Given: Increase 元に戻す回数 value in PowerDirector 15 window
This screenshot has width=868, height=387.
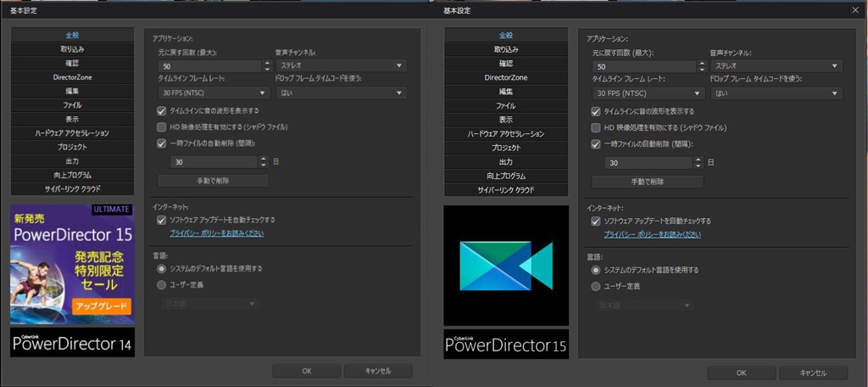Looking at the screenshot, I should point(702,63).
